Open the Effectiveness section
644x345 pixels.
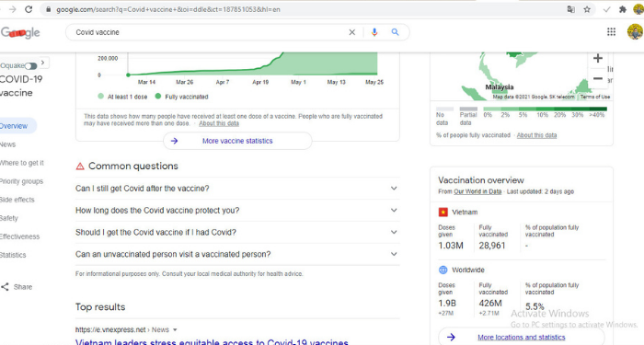(x=19, y=236)
